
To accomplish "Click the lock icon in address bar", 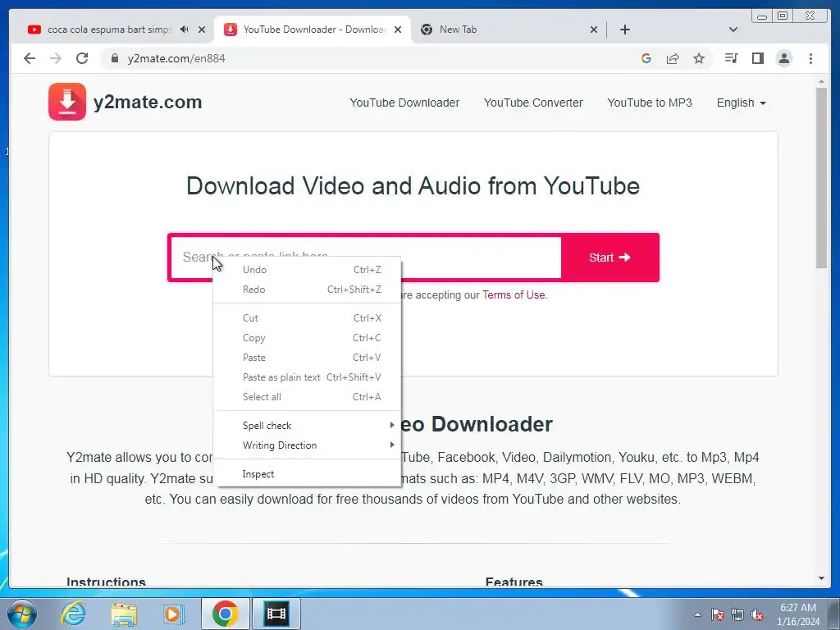I will coord(114,58).
